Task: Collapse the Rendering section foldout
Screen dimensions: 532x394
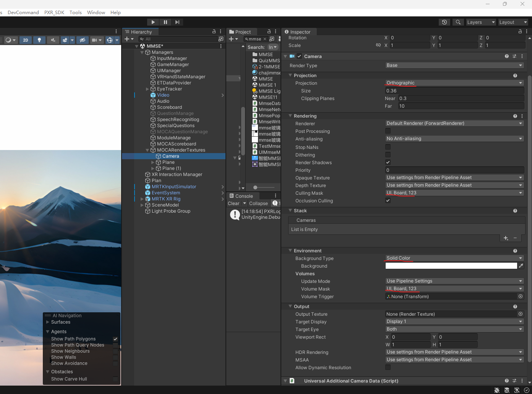Action: click(x=290, y=116)
